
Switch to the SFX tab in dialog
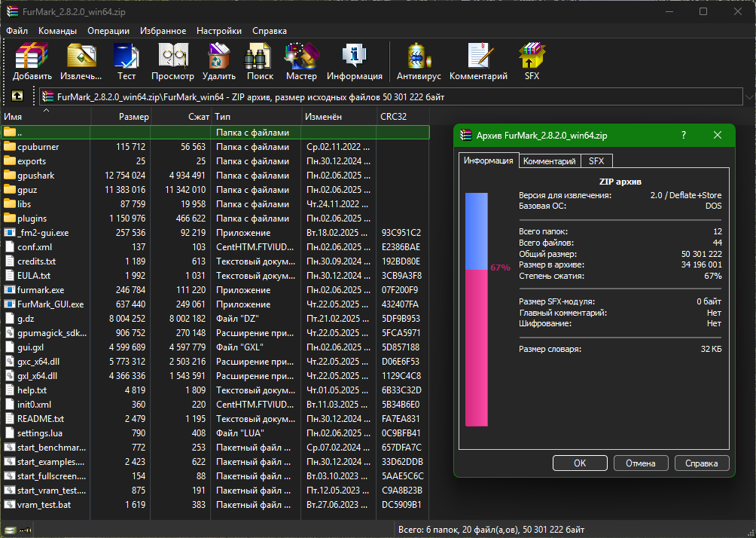[596, 161]
